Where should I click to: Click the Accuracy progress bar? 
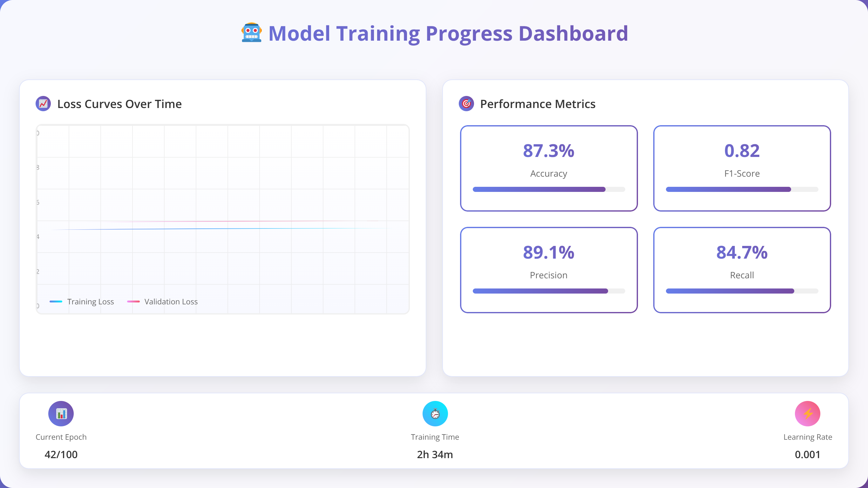(x=549, y=189)
